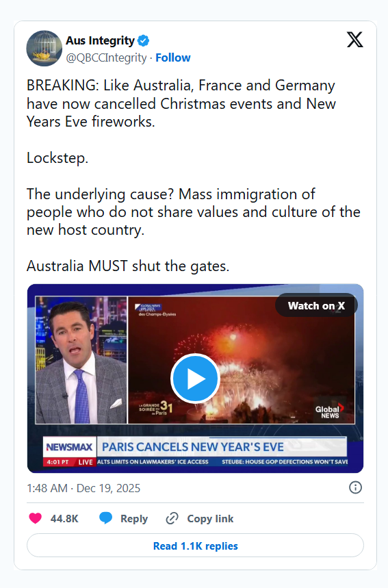Click the Watch on X button

click(316, 305)
